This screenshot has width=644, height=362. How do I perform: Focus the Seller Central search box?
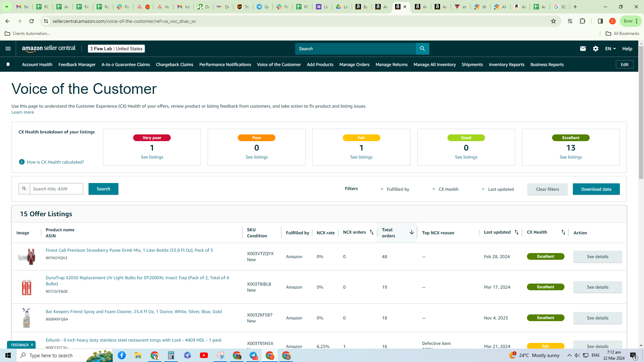[356, 49]
